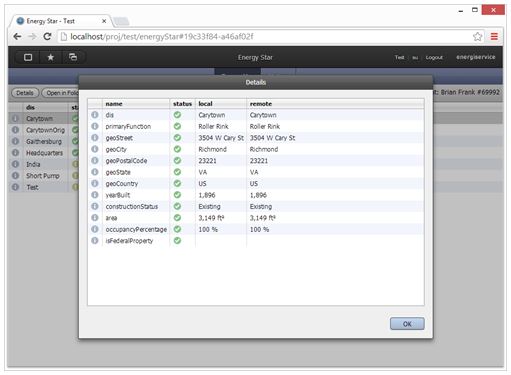The image size is (511, 375).
Task: Click remote value 3,149 ft²
Action: click(x=263, y=218)
